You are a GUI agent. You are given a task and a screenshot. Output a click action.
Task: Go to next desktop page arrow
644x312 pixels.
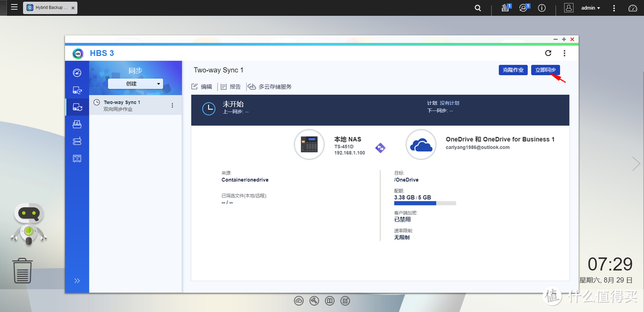[636, 164]
